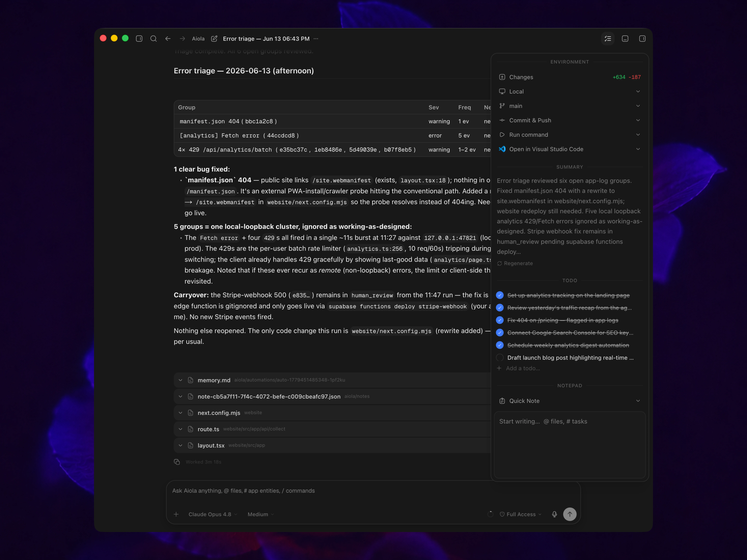This screenshot has height=560, width=747.
Task: Open the Medium effort dropdown
Action: coord(261,514)
